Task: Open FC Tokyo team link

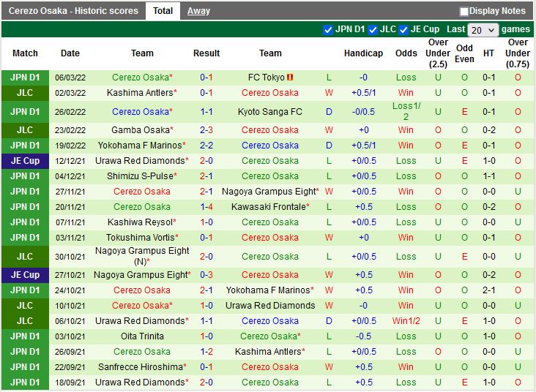Action: tap(267, 78)
